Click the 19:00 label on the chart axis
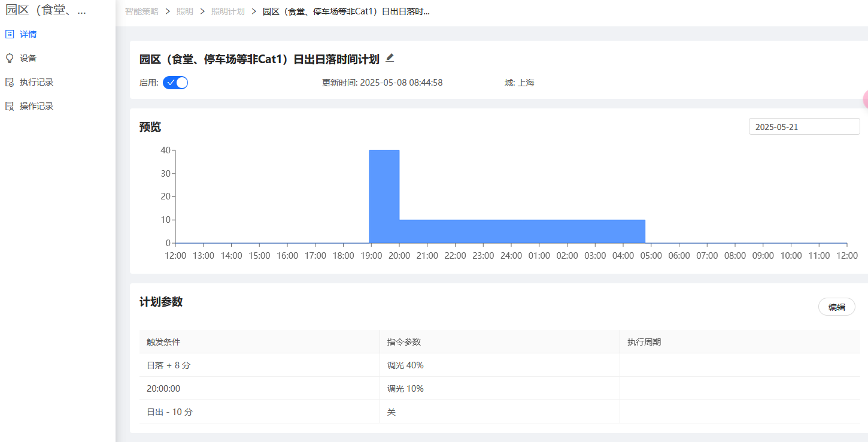 point(371,255)
